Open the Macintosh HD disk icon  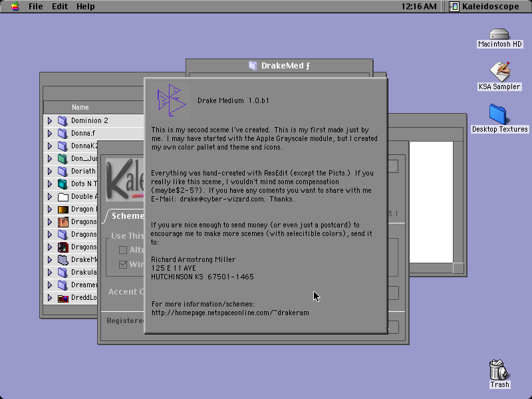click(499, 34)
